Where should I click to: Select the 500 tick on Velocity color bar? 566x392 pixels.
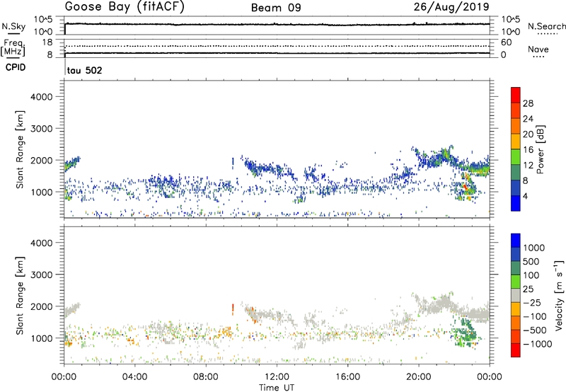pyautogui.click(x=532, y=261)
